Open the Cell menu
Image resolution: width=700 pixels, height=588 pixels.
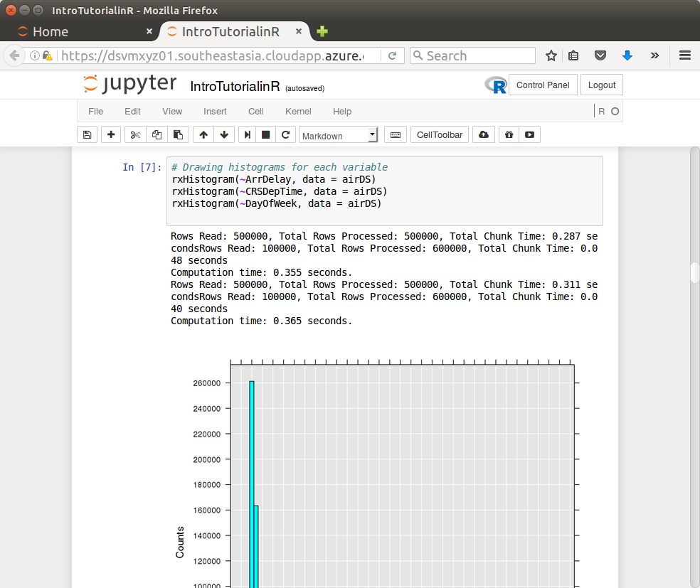click(256, 111)
